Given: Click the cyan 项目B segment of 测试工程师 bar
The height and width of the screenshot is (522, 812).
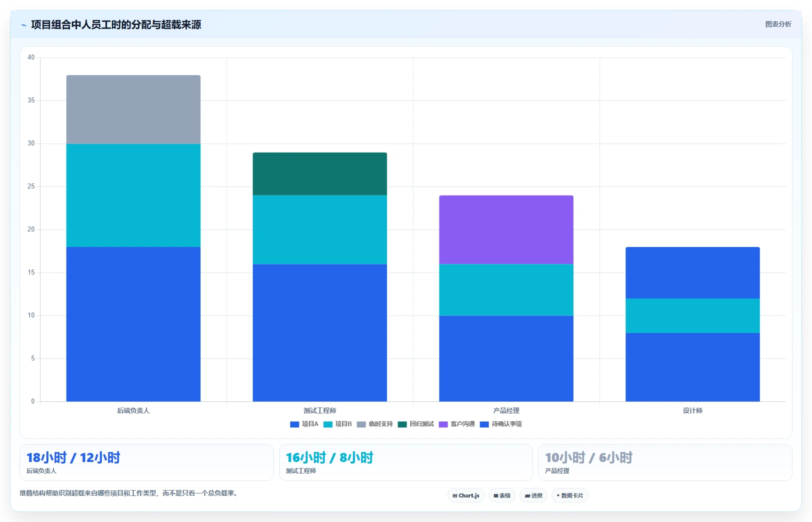Looking at the screenshot, I should [320, 229].
